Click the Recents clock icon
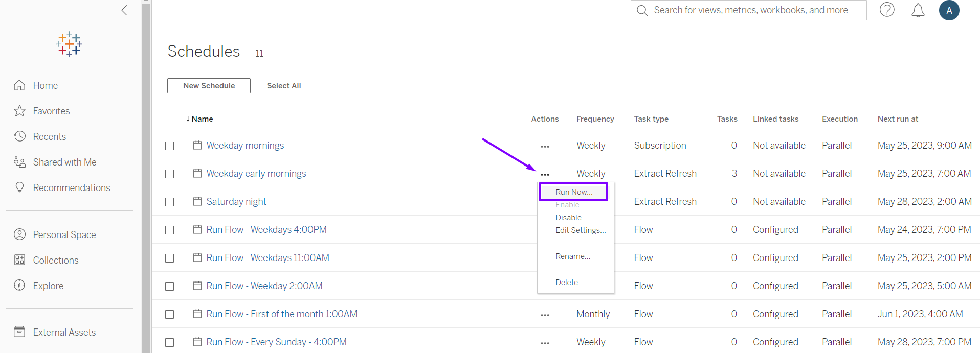 pos(20,136)
